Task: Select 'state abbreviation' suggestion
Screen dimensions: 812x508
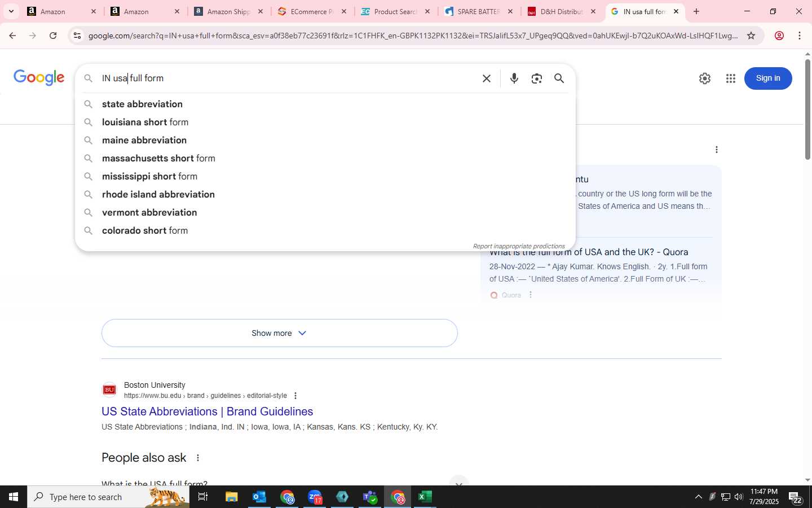Action: (325, 104)
